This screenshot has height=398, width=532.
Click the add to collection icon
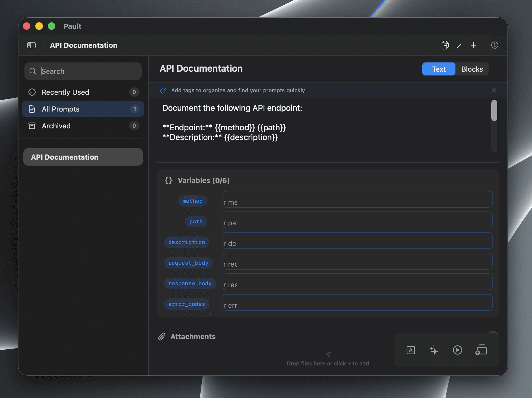481,350
